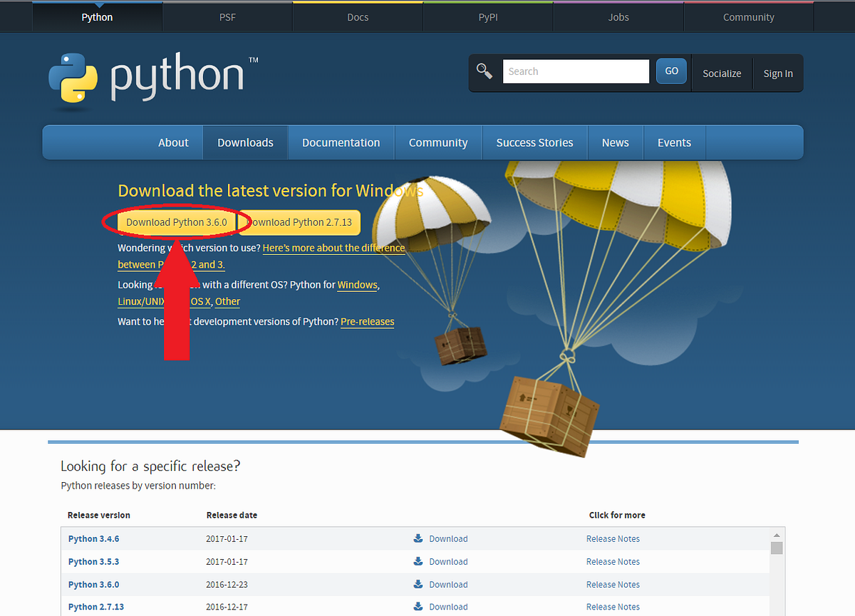Open the Downloads navigation tab
The height and width of the screenshot is (616, 855).
click(245, 142)
